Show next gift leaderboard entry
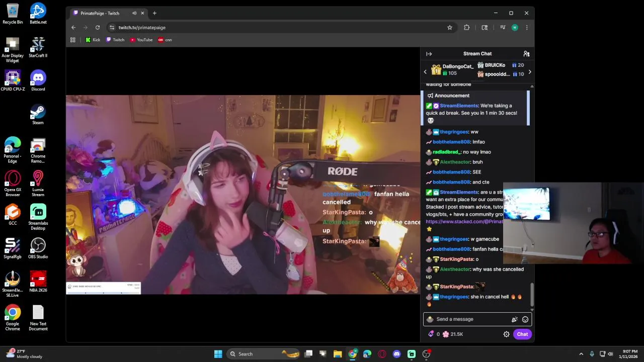The width and height of the screenshot is (644, 362). (x=529, y=72)
